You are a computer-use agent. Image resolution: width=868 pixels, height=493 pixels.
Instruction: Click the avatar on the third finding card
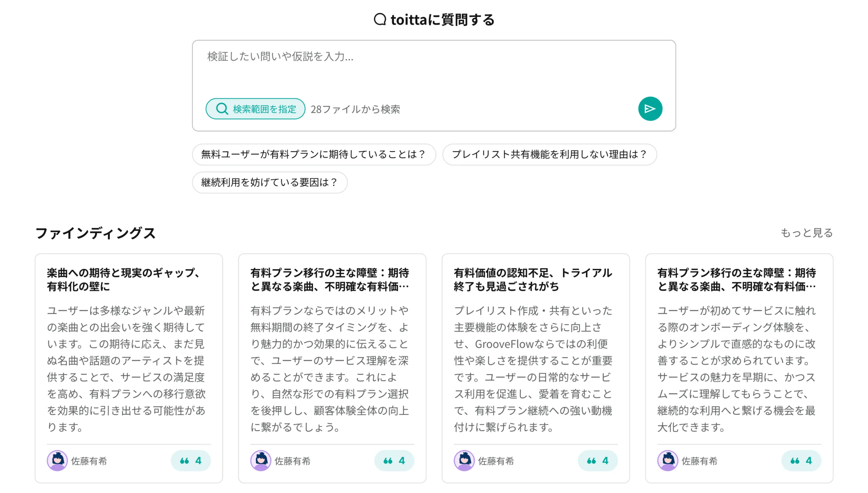coord(464,460)
